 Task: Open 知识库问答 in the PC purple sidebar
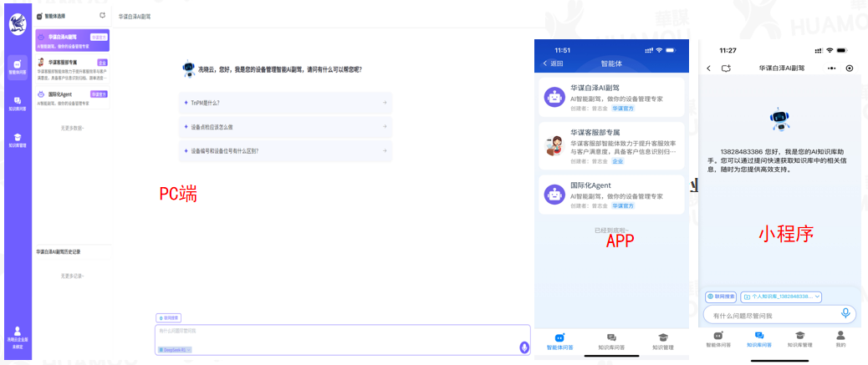[x=18, y=104]
